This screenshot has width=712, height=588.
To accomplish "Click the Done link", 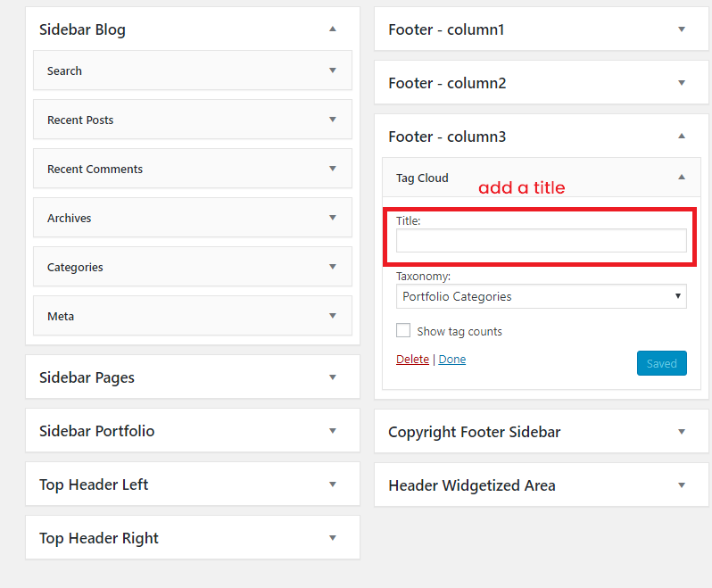I will coord(451,360).
